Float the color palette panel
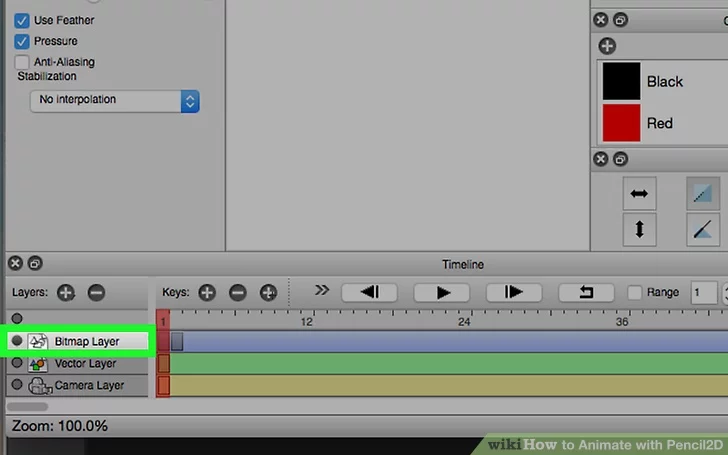Image resolution: width=728 pixels, height=455 pixels. tap(620, 20)
